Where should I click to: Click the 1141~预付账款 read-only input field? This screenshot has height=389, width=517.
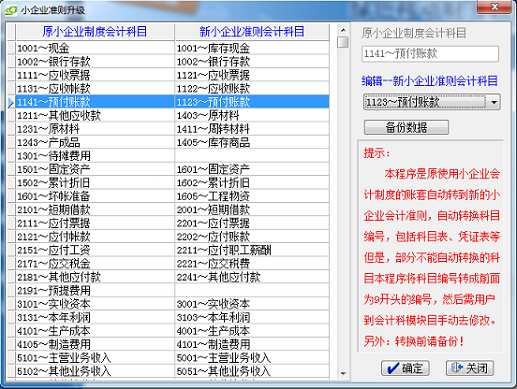click(430, 54)
